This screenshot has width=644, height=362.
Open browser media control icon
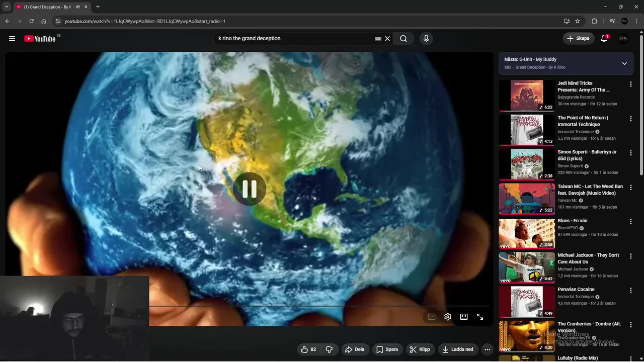(x=612, y=21)
